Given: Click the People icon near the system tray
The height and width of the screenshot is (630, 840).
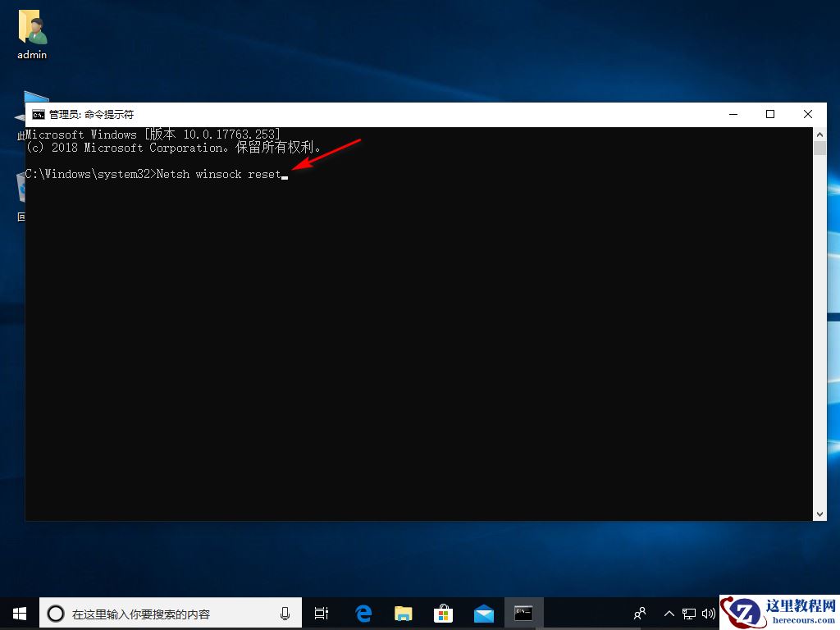Looking at the screenshot, I should (x=639, y=613).
